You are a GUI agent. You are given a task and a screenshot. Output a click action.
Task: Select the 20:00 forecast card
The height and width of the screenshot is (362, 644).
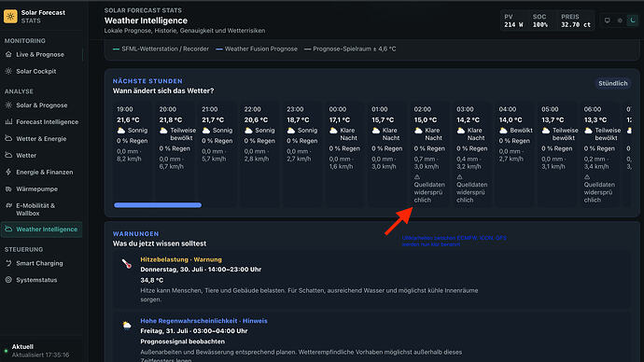pos(175,154)
